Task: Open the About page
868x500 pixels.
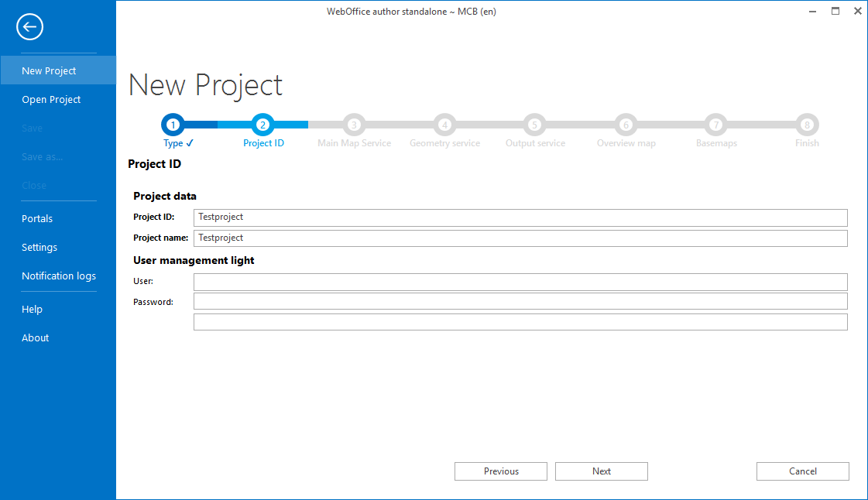Action: (x=35, y=337)
